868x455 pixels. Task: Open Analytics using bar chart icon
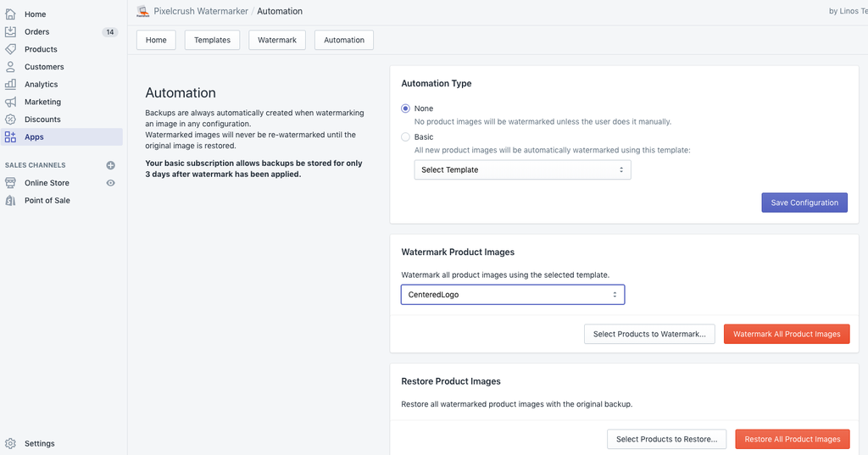pos(10,85)
